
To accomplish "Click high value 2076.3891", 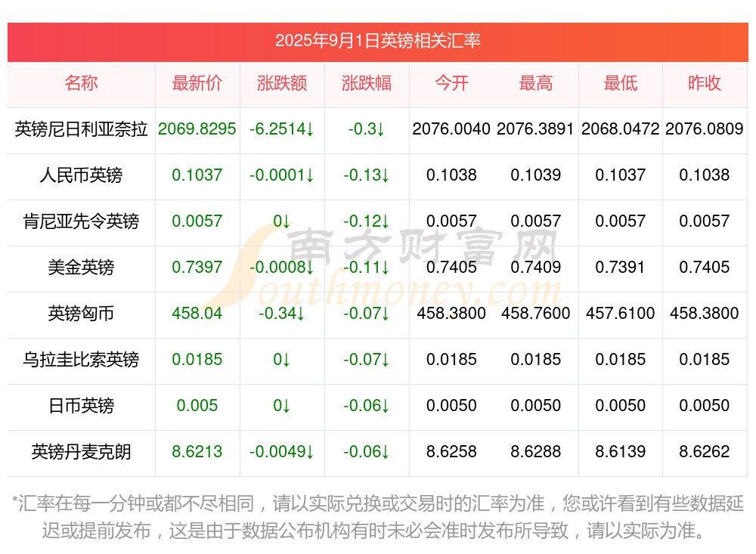I will pos(536,128).
